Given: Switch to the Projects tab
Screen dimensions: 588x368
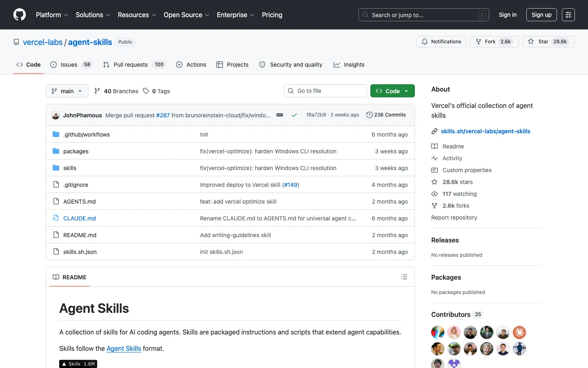Looking at the screenshot, I should (x=232, y=65).
